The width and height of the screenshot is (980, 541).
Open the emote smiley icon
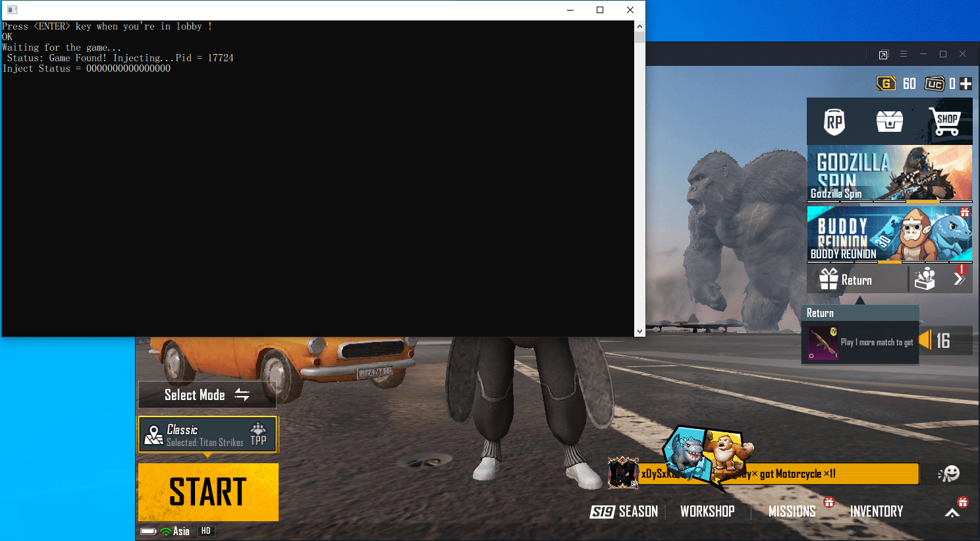coord(948,473)
